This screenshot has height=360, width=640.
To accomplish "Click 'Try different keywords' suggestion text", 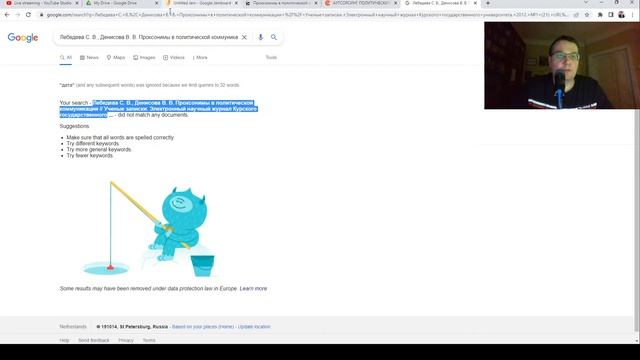I will coord(93,144).
